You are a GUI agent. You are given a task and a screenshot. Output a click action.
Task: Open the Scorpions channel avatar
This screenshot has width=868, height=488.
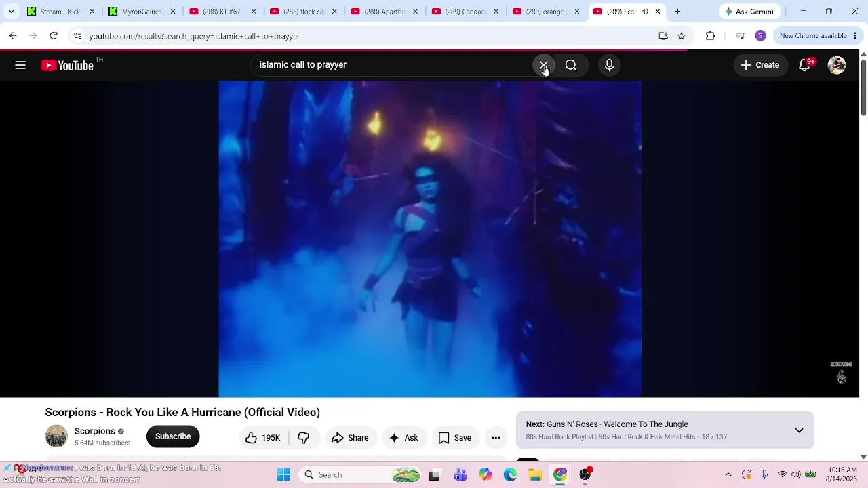pyautogui.click(x=56, y=436)
